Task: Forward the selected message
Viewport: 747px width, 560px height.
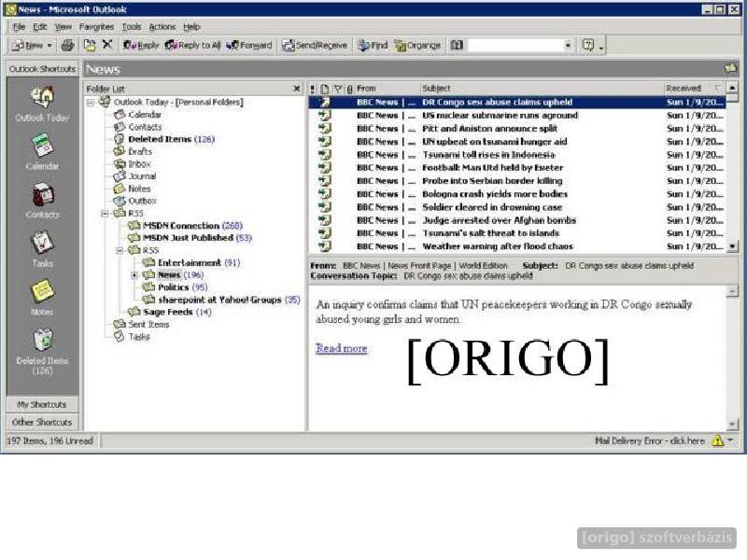Action: (249, 45)
